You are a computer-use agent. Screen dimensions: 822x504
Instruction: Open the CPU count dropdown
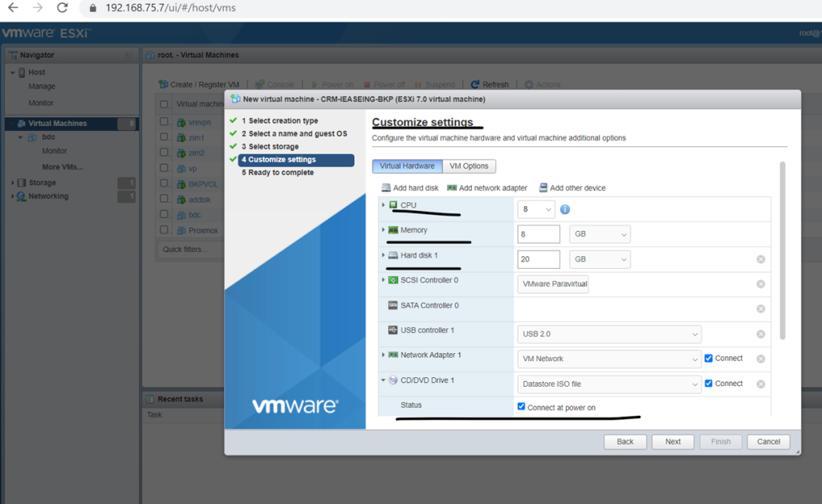click(536, 209)
